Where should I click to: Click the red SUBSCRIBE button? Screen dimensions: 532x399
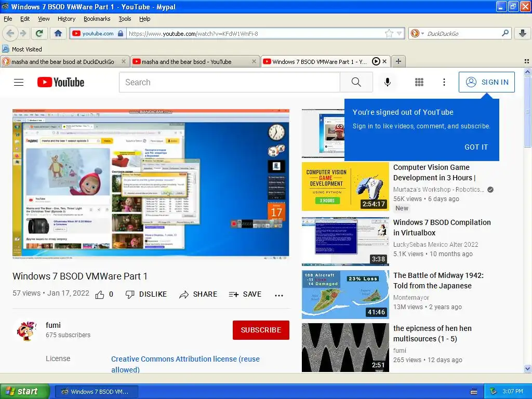point(261,330)
